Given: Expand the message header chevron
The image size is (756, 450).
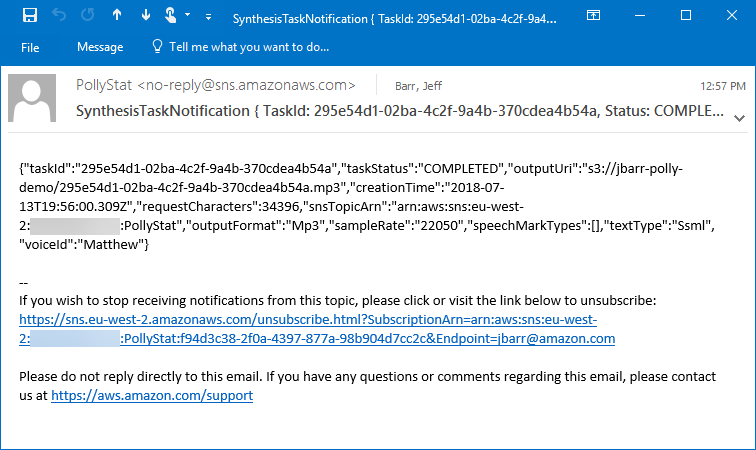Looking at the screenshot, I should 739,117.
